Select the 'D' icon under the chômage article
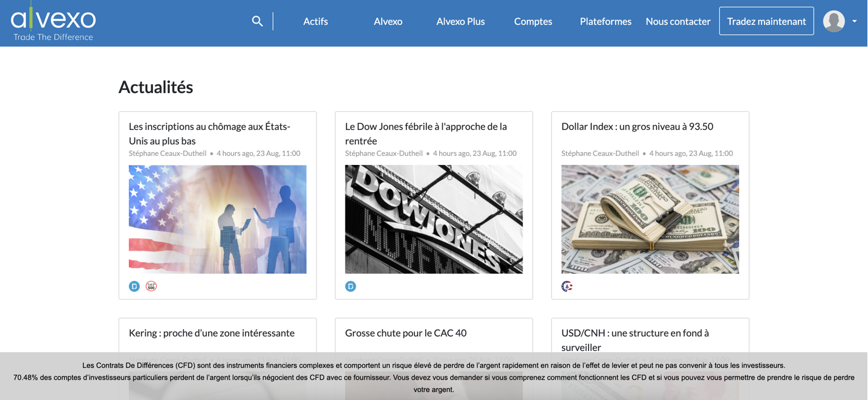868x400 pixels. click(134, 286)
